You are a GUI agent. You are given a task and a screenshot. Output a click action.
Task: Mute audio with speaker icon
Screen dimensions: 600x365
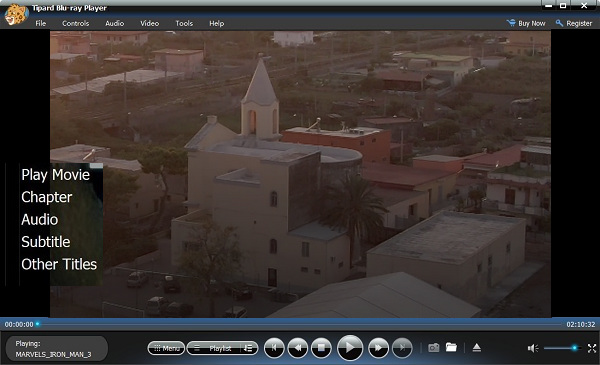(533, 348)
